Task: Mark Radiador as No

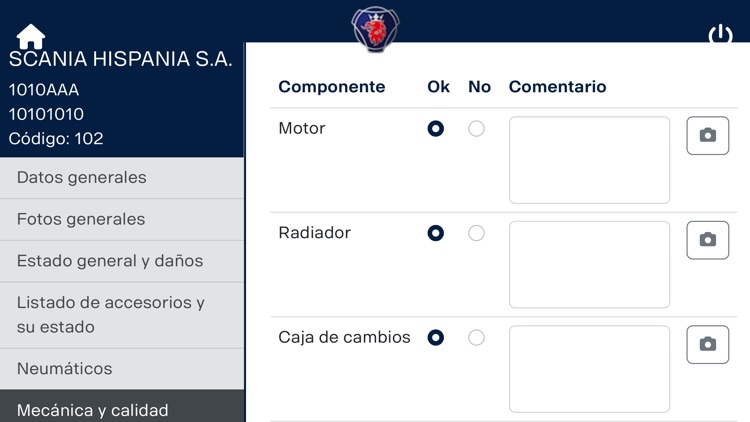Action: click(x=477, y=233)
